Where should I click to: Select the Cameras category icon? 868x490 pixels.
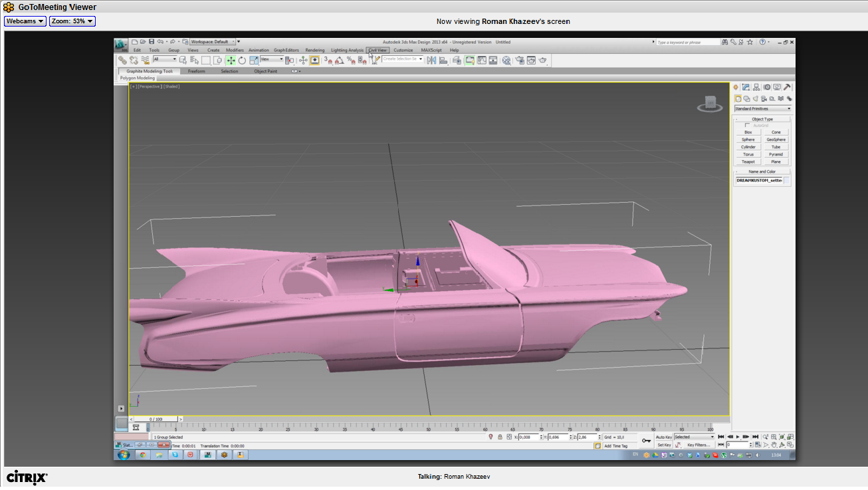[x=764, y=98]
